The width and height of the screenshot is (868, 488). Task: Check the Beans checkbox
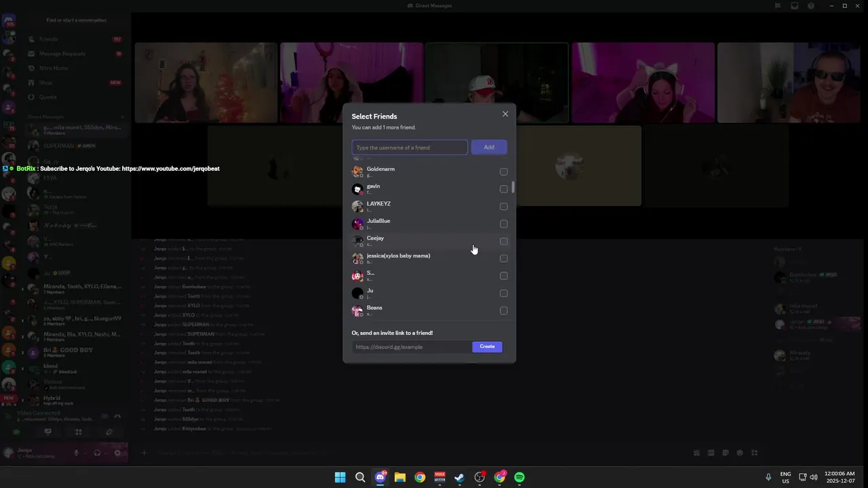click(503, 311)
